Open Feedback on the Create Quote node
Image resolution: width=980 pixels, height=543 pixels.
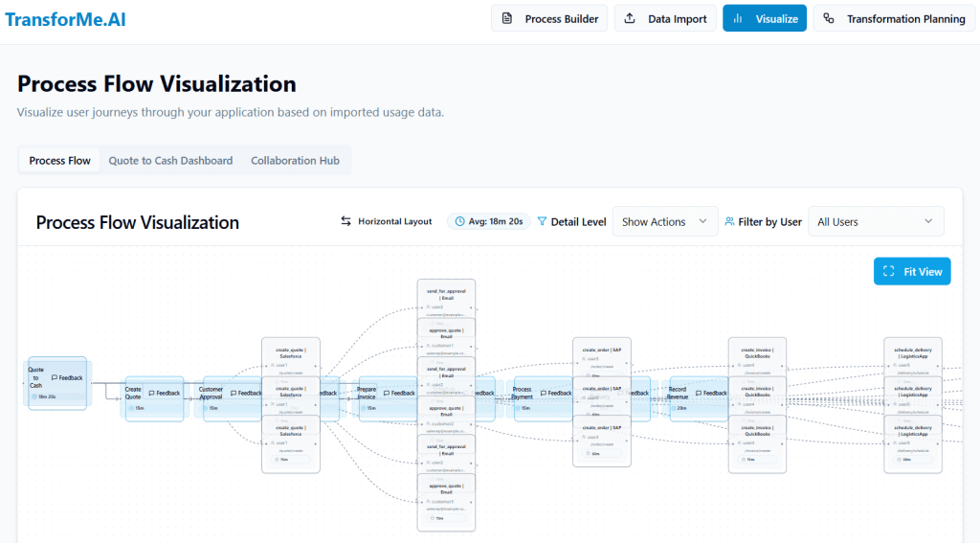tap(165, 393)
